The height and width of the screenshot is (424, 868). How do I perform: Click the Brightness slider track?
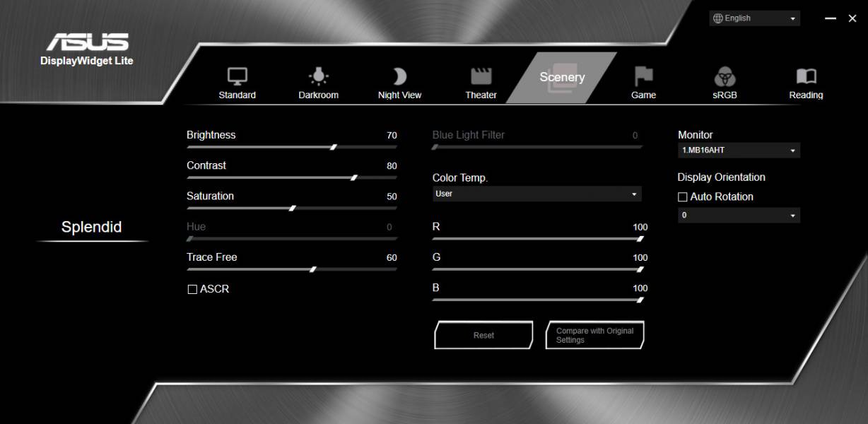292,147
